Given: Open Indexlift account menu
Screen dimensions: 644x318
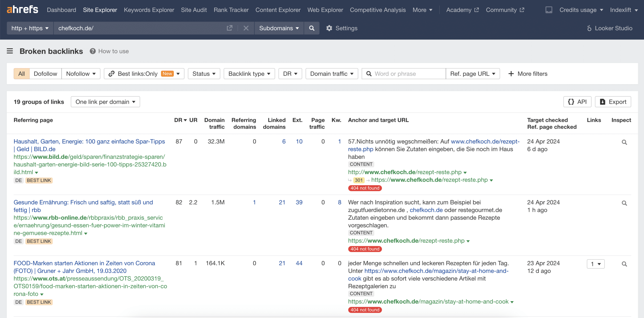Looking at the screenshot, I should tap(624, 10).
